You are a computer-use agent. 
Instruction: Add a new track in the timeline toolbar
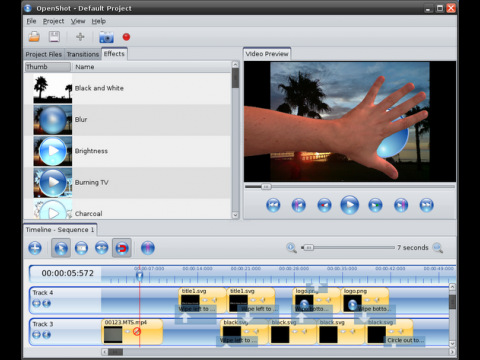(35, 248)
